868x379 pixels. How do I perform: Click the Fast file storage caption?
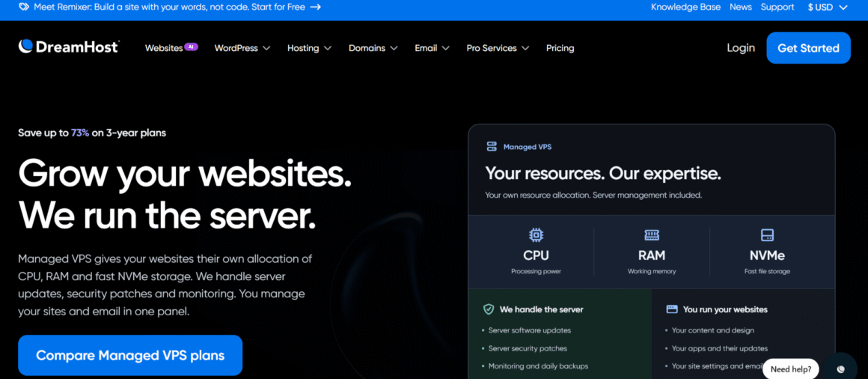(x=767, y=271)
